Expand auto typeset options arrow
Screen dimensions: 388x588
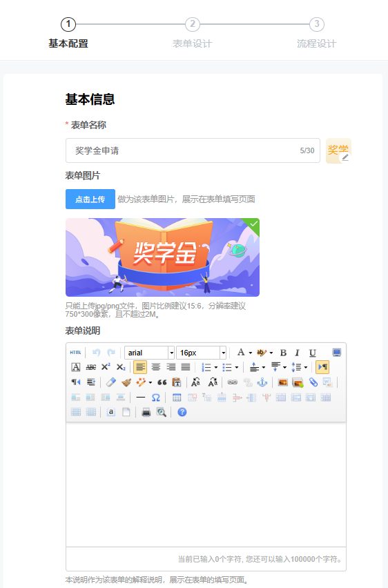pos(150,382)
